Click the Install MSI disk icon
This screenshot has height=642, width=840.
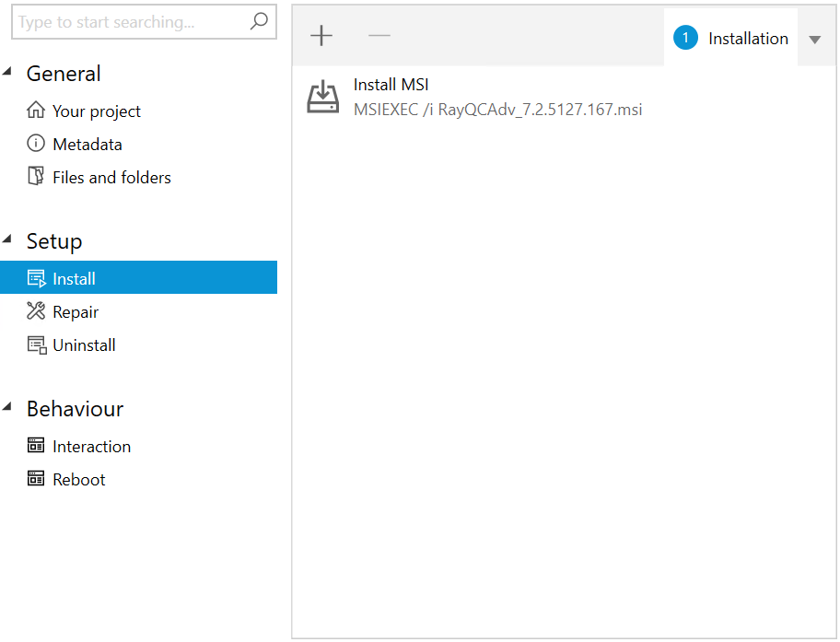[323, 97]
